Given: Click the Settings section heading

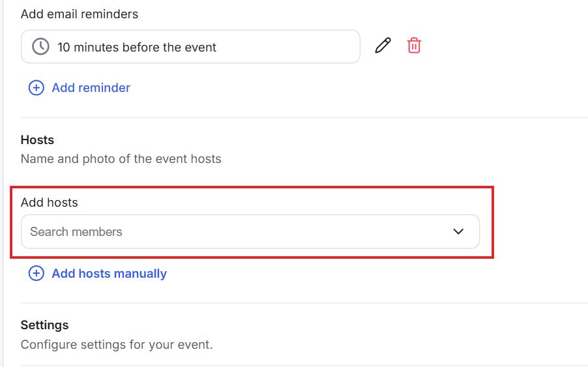Looking at the screenshot, I should point(44,325).
